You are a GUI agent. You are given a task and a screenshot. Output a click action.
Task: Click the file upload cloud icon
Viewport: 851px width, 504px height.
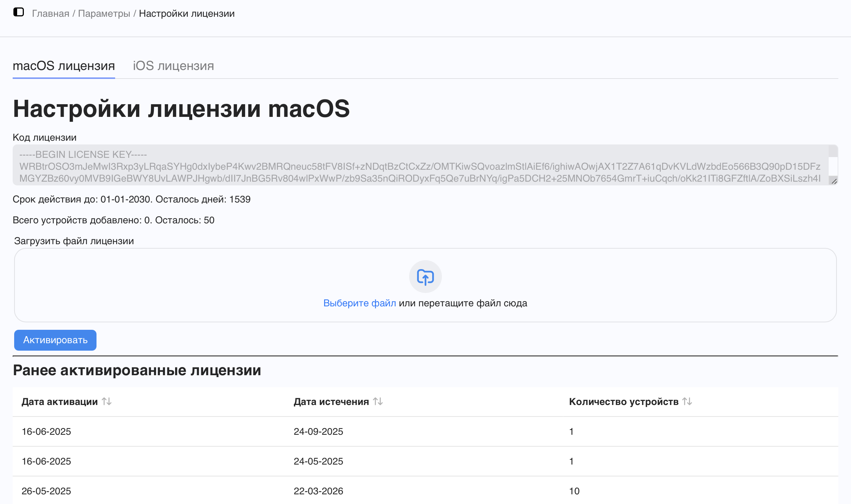click(425, 276)
